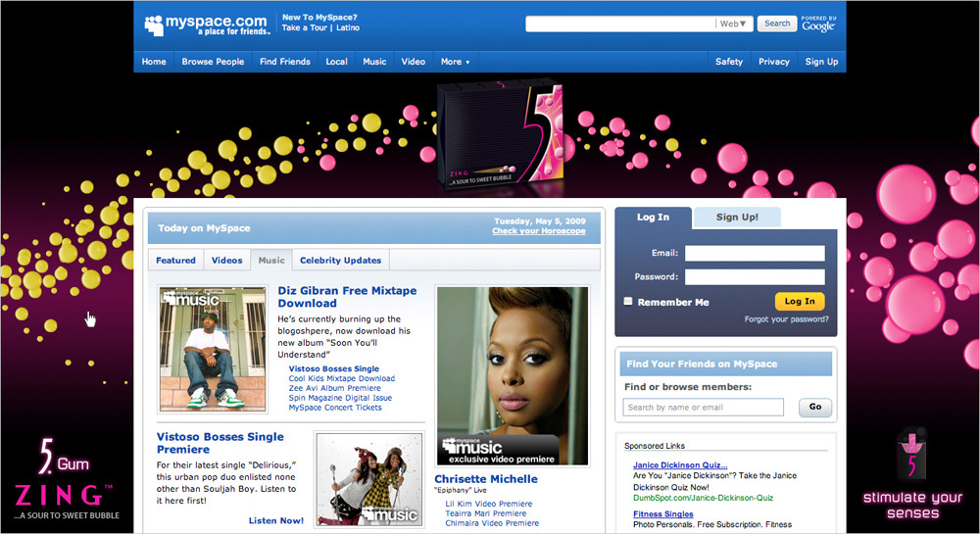Open the Chrisette Michelle video premiere image
Screen dimensions: 980x534
[x=513, y=376]
